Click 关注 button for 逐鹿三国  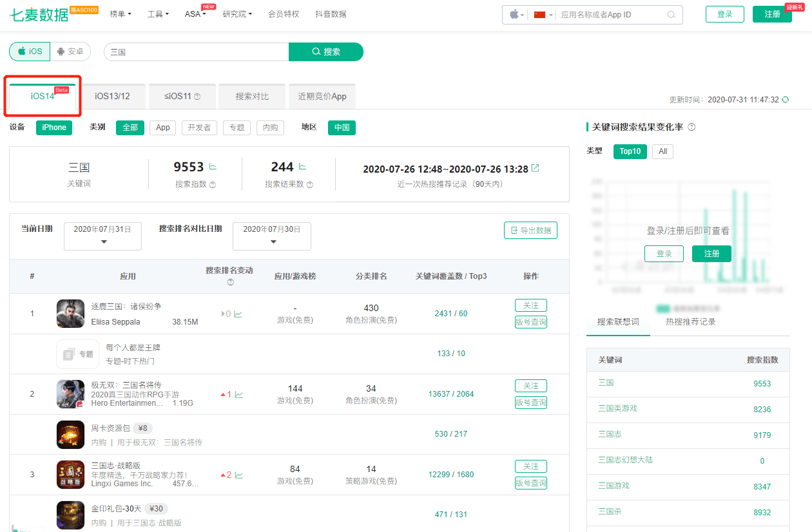(531, 305)
